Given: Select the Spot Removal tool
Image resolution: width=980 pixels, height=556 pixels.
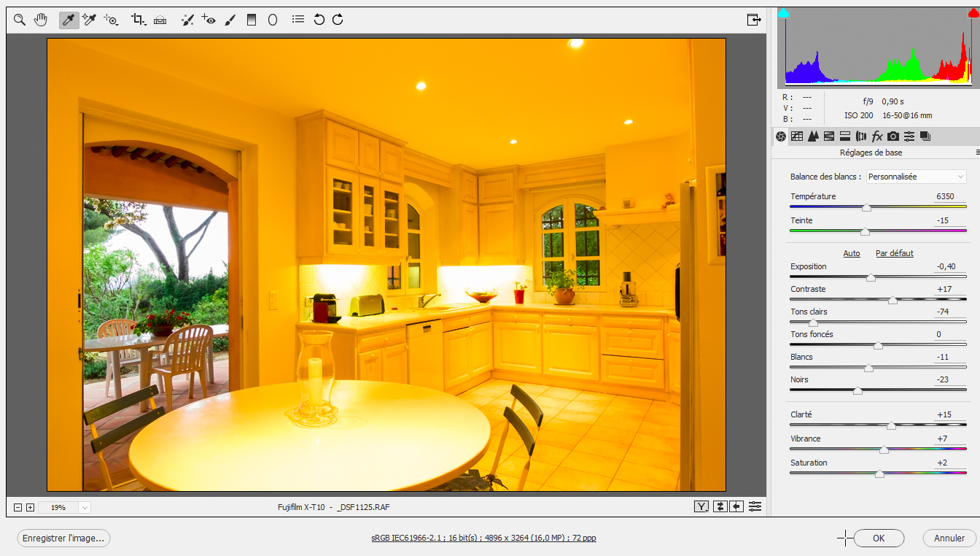Looking at the screenshot, I should 187,20.
